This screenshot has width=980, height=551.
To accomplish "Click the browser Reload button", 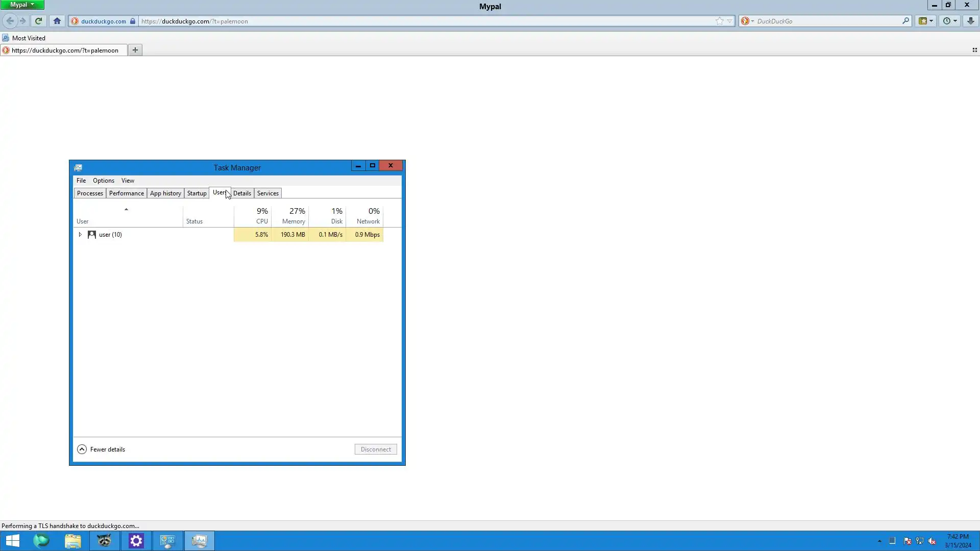I will (38, 21).
